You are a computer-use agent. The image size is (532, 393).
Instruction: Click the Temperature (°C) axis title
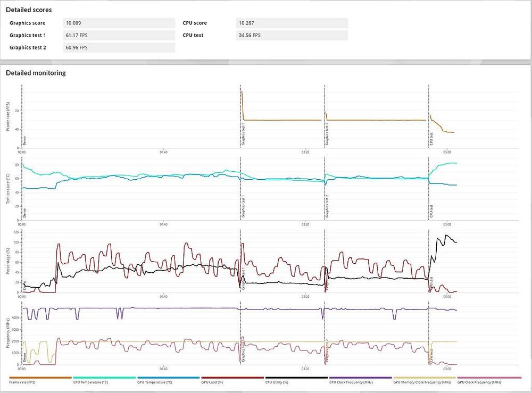click(8, 189)
